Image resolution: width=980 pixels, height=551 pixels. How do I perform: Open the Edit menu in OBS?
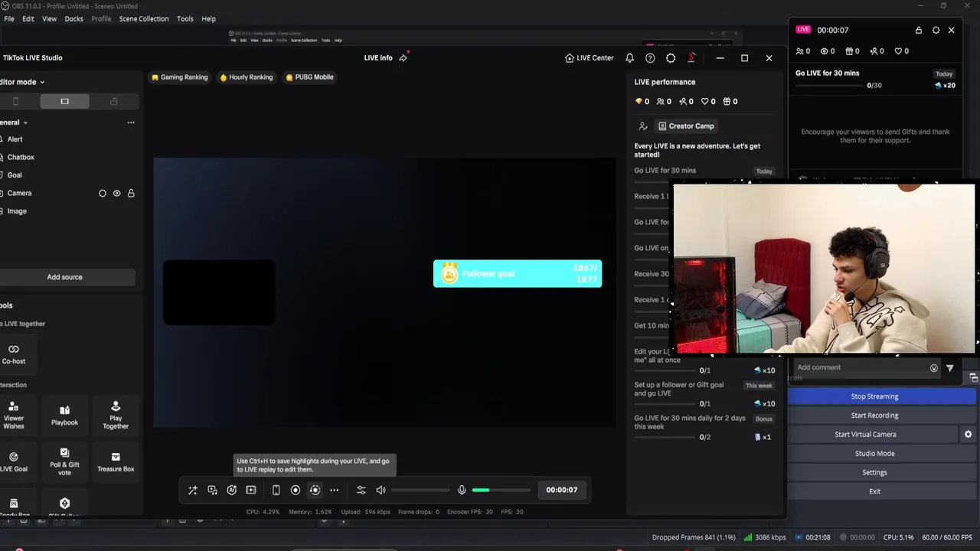click(x=28, y=18)
